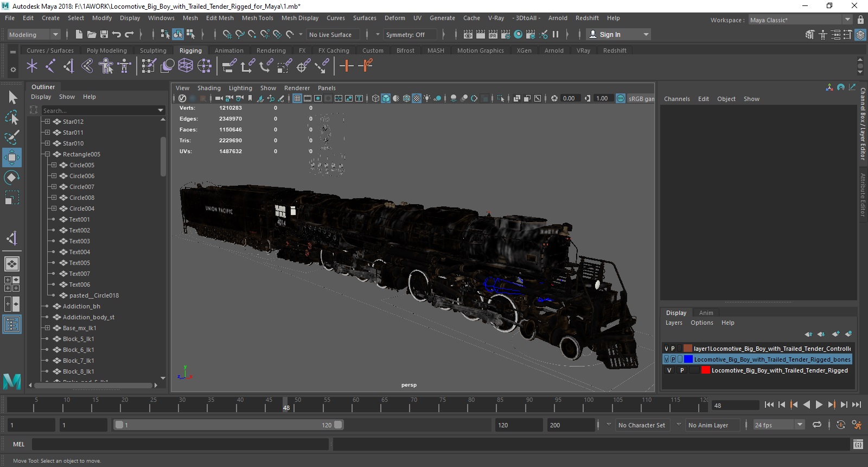Collapse the Rectangle005 node in Outliner
868x467 pixels.
tap(47, 154)
